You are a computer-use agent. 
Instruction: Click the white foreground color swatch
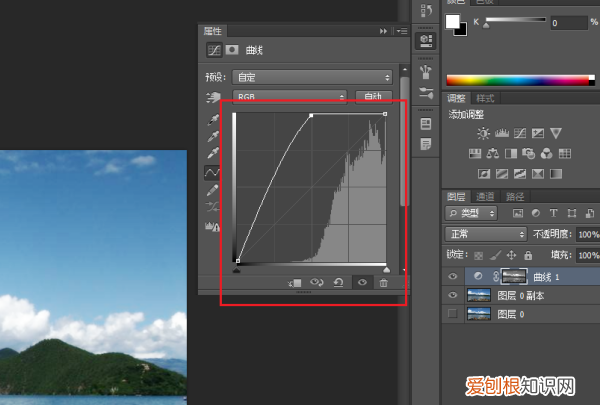tap(452, 21)
